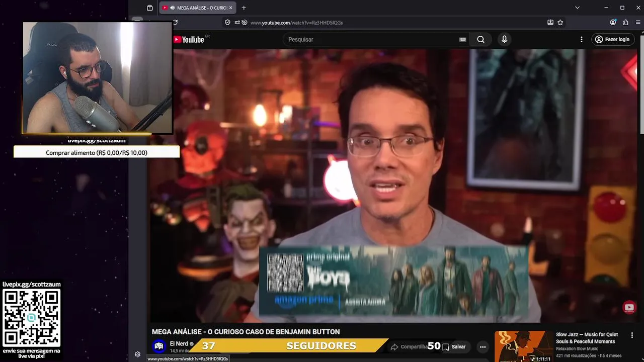644x362 pixels.
Task: Install site as app icon in address bar
Action: click(x=550, y=22)
